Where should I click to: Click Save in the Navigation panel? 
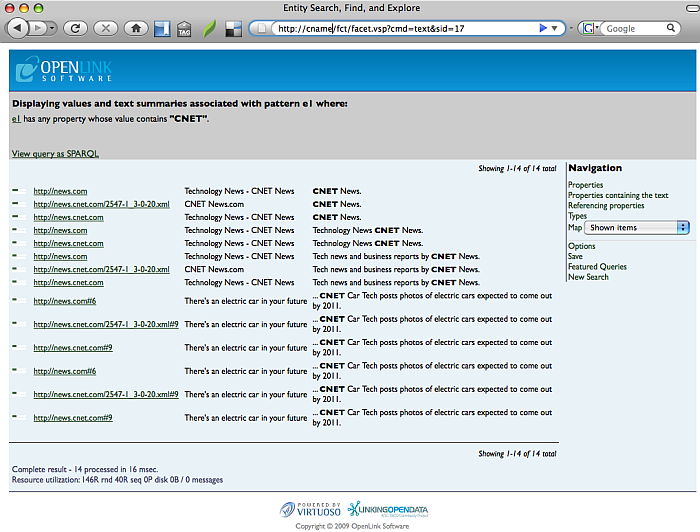pos(575,256)
